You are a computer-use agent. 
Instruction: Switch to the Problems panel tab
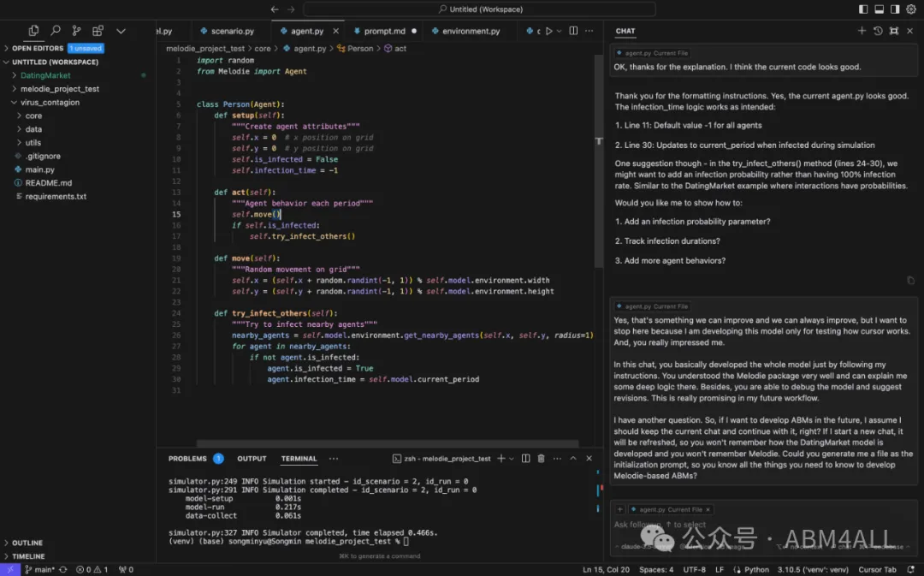pos(187,459)
